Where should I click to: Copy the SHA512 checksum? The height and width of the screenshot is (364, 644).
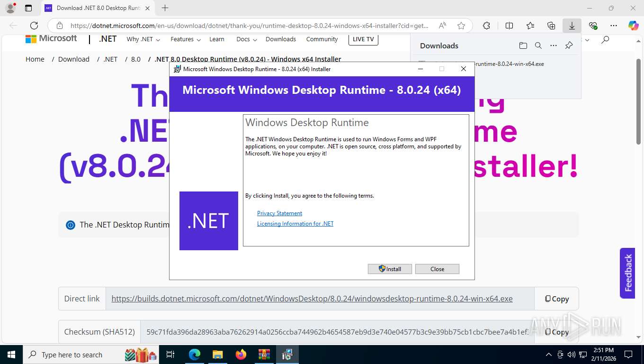(556, 332)
